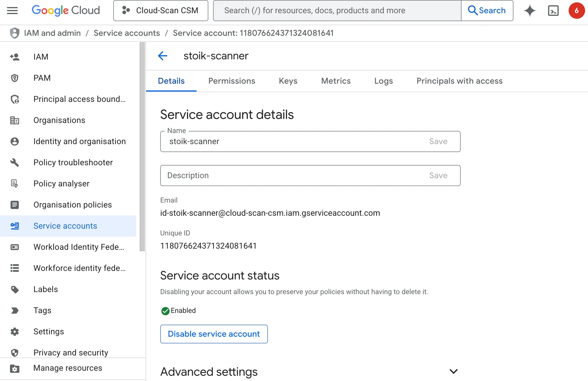Viewport: 588px width, 381px height.
Task: Click the Labels tag icon
Action: (15, 289)
